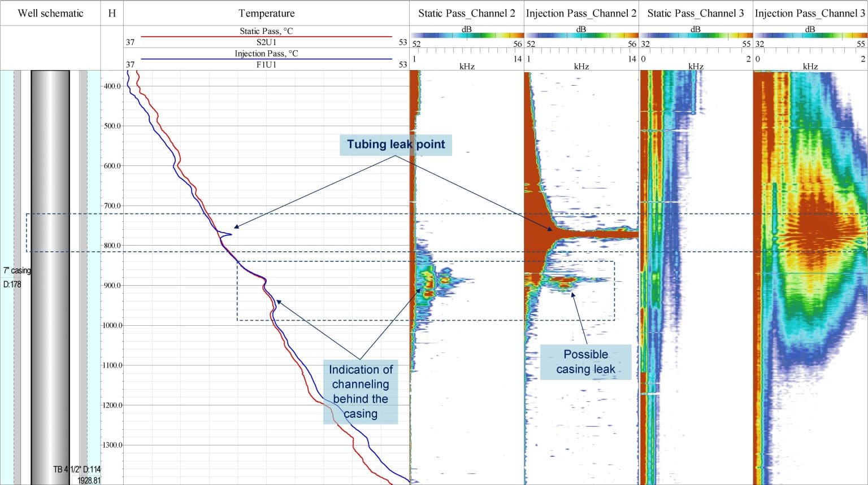Click the kHz frequency axis under Channel 2
Image resolution: width=868 pixels, height=485 pixels.
pyautogui.click(x=467, y=66)
